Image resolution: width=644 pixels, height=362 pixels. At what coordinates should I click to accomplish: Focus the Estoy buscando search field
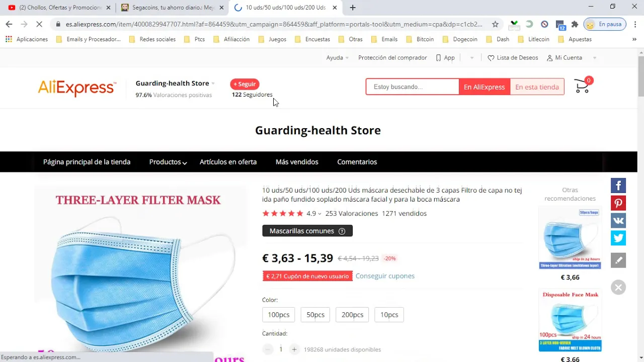pos(413,87)
